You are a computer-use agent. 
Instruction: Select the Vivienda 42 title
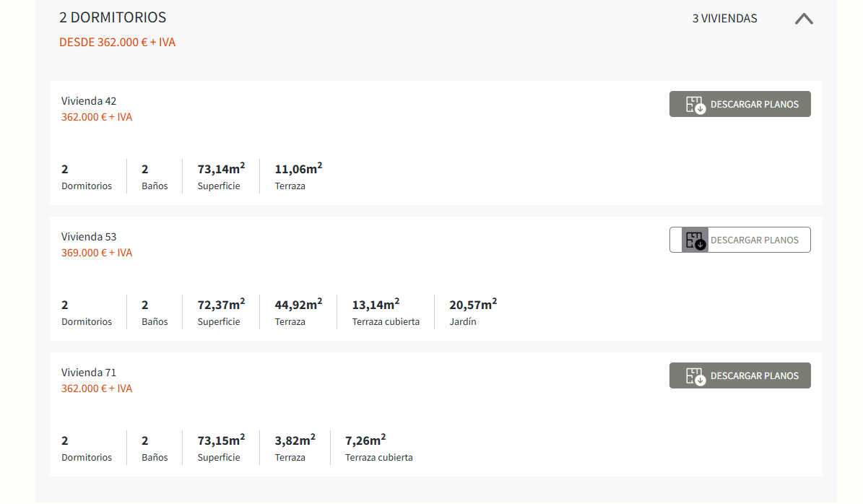[89, 101]
